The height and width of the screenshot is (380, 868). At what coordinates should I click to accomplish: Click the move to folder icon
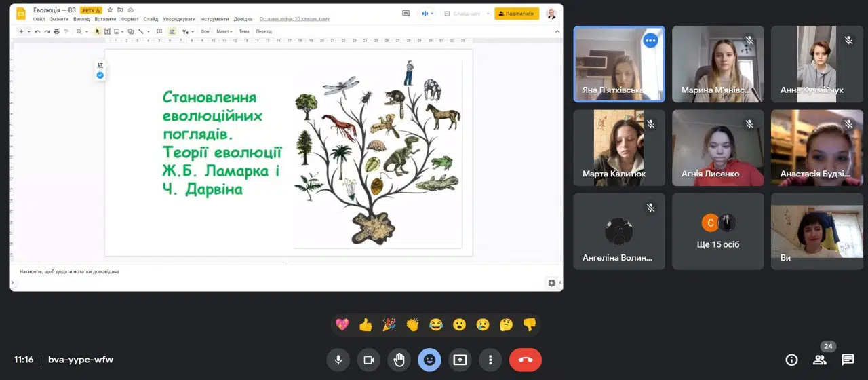tap(120, 10)
